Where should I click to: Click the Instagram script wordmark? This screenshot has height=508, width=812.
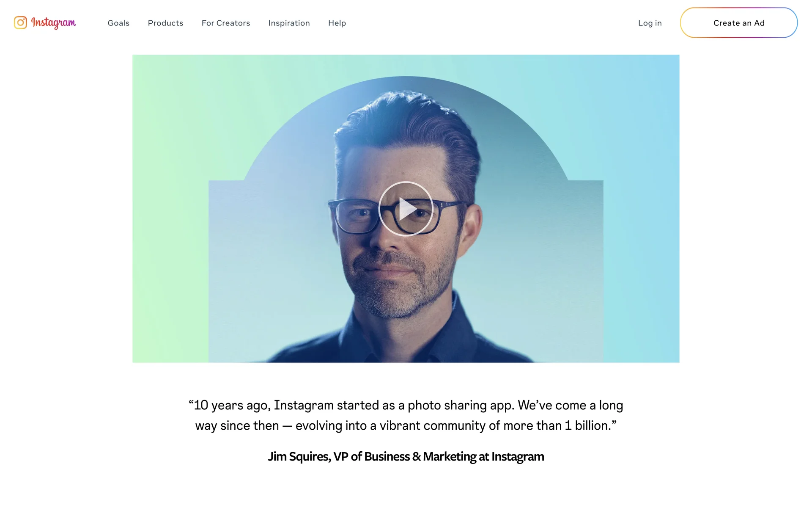tap(53, 23)
